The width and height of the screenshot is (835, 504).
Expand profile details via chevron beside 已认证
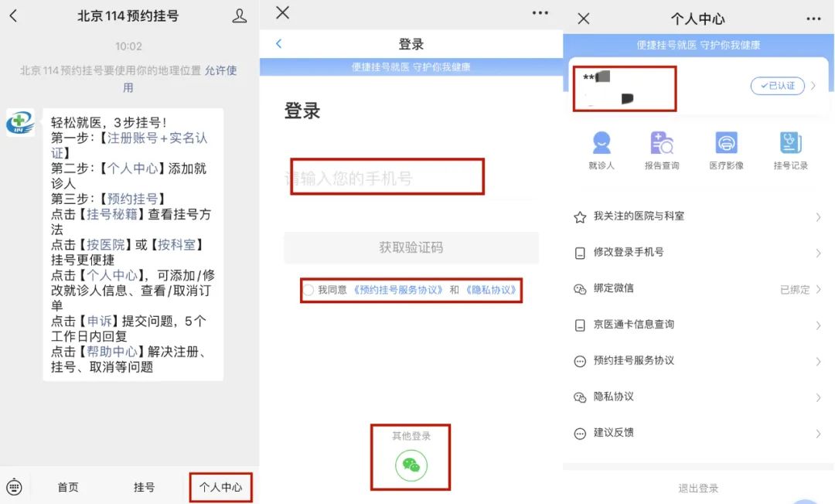pos(813,86)
